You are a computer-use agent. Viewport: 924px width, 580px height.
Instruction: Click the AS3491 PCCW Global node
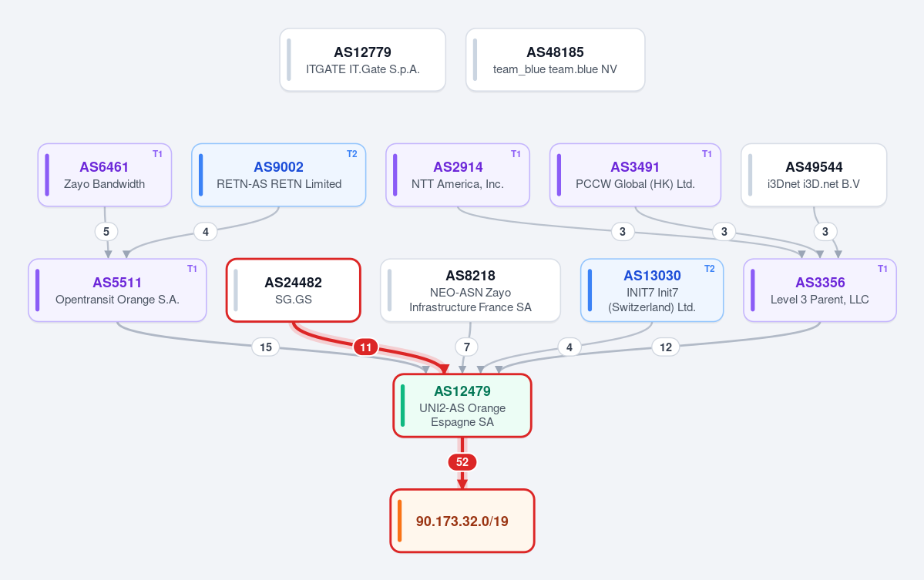click(x=635, y=175)
